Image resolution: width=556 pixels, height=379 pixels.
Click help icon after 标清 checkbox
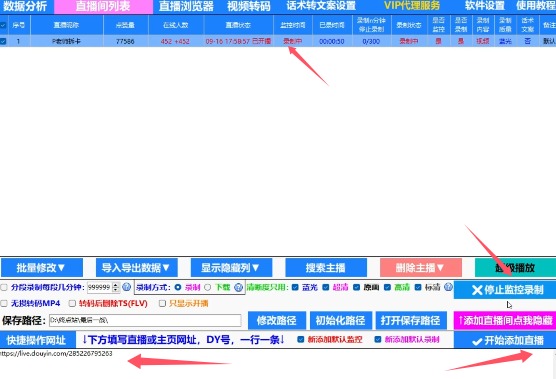pos(448,287)
